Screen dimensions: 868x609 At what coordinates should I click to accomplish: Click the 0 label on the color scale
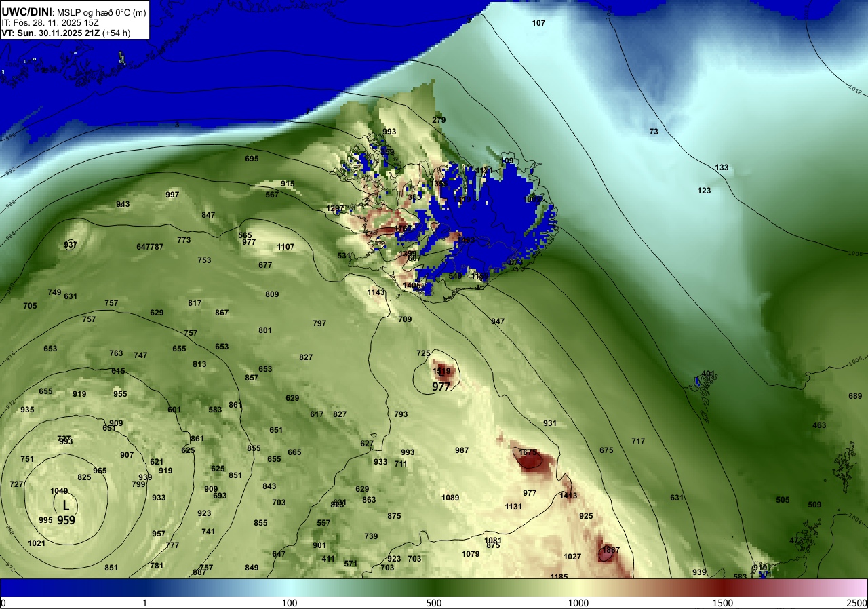click(x=3, y=603)
